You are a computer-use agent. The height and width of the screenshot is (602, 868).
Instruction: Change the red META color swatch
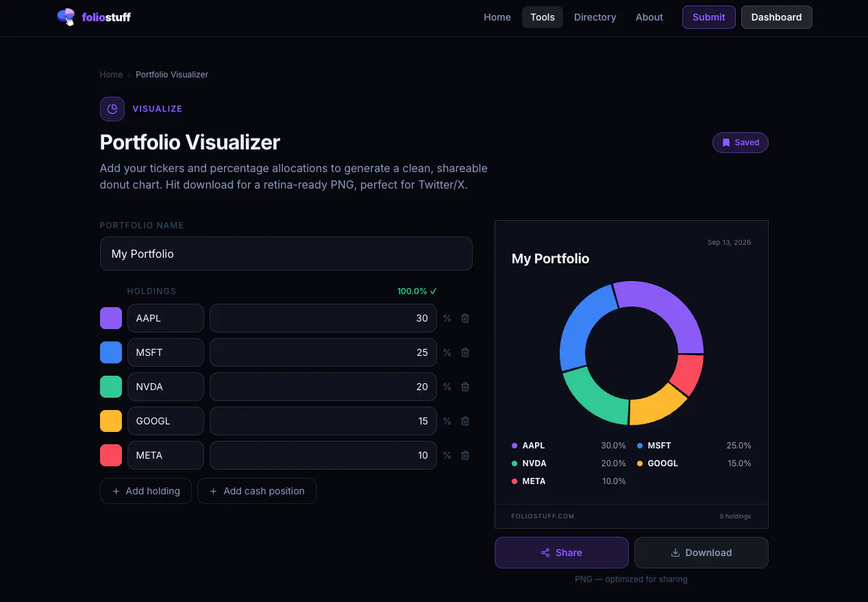coord(111,455)
